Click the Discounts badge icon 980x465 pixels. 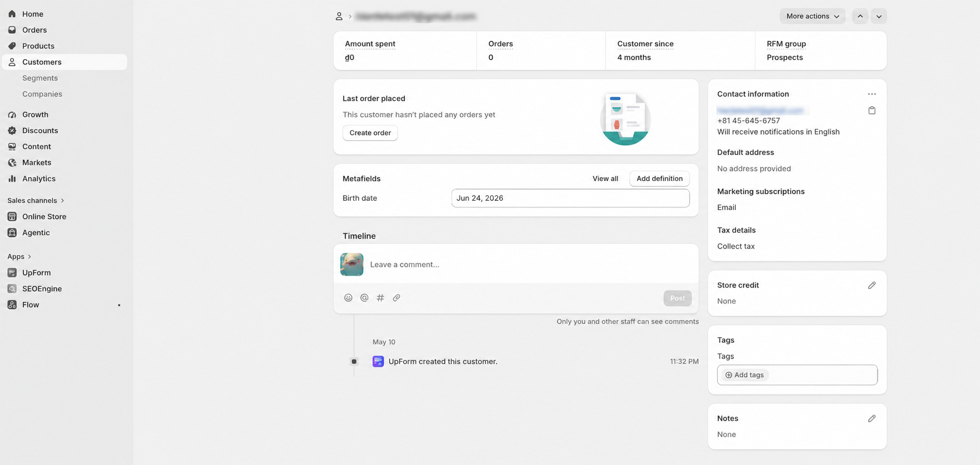[12, 131]
